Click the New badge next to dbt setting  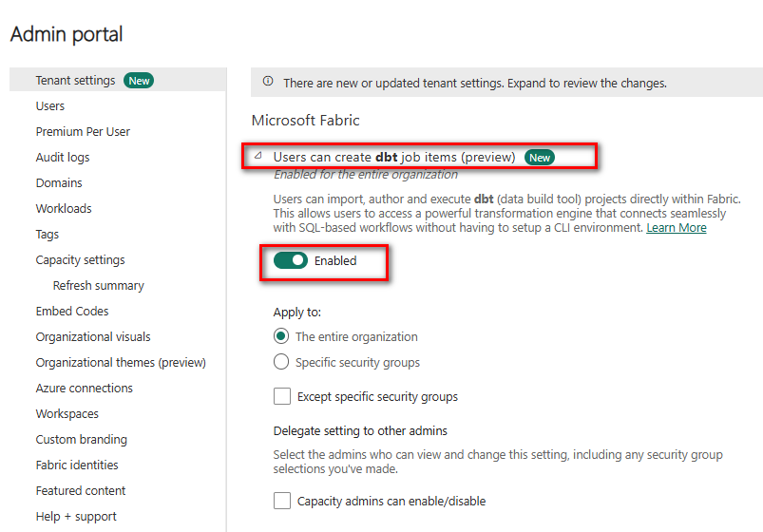tap(540, 158)
